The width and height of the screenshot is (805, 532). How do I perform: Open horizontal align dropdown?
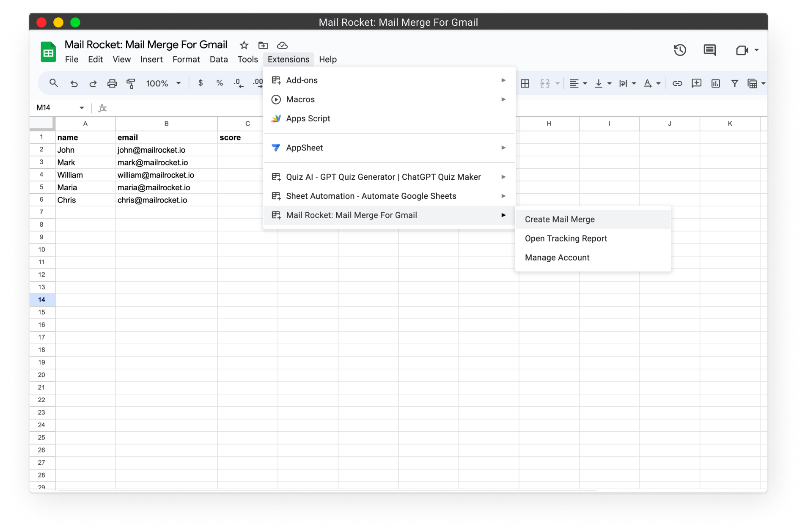tap(578, 83)
